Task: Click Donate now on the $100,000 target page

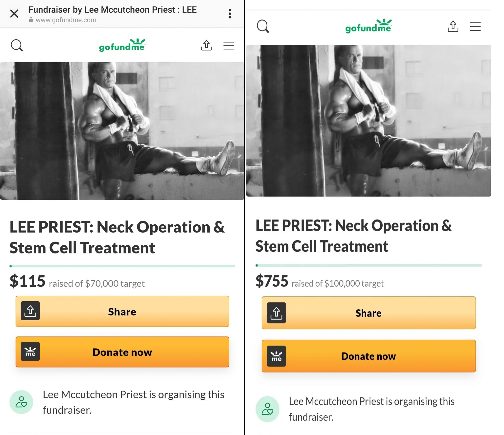Action: coord(369,356)
